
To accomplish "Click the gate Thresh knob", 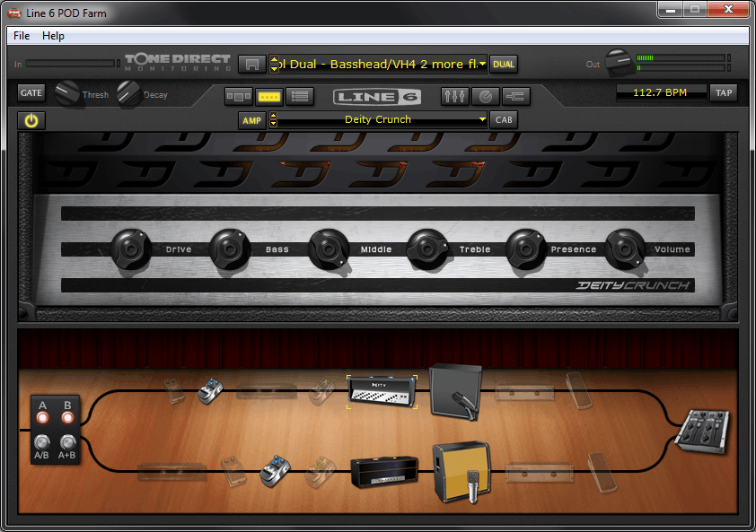I will (67, 93).
